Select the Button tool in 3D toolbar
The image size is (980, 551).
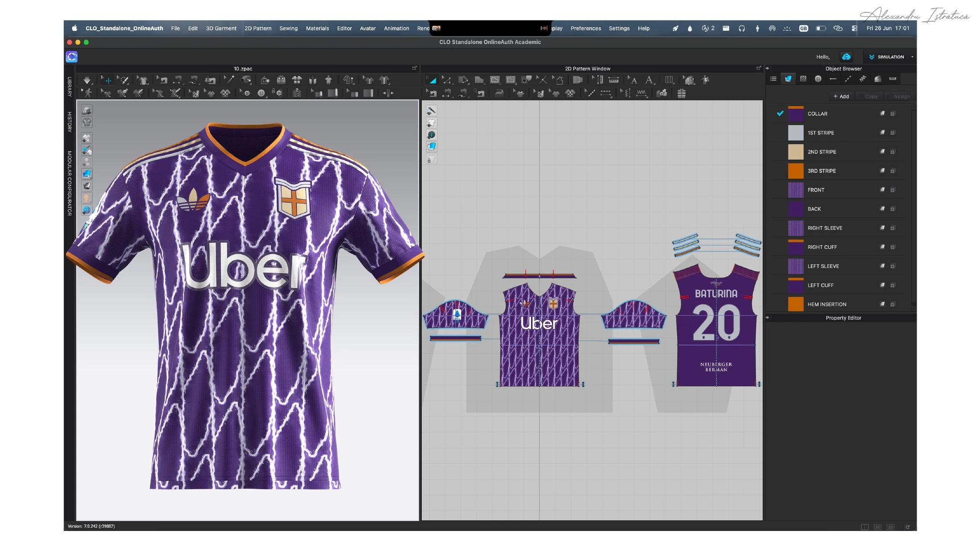261,93
